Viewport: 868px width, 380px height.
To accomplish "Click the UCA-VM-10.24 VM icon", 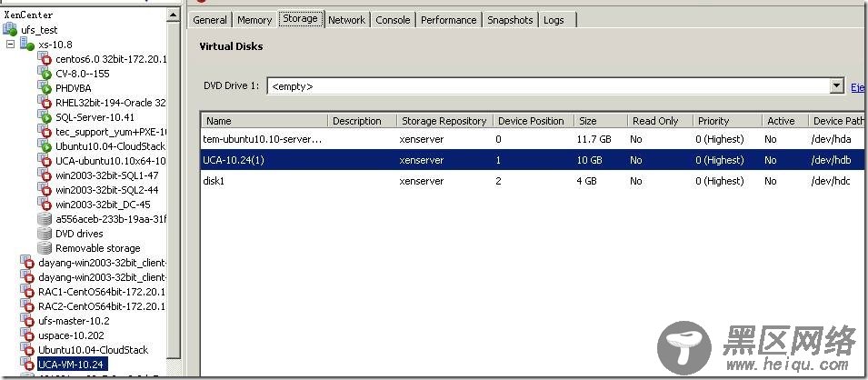I will 27,364.
